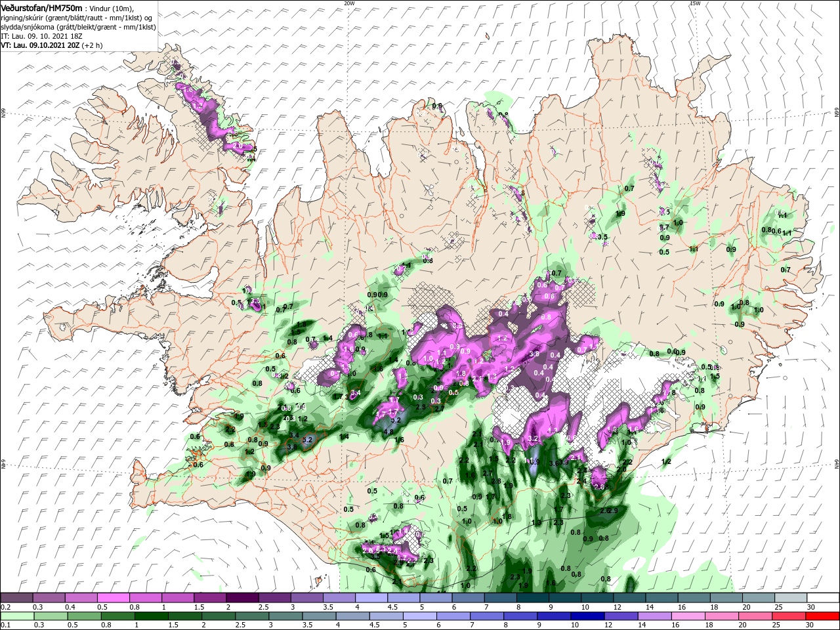This screenshot has height=630, width=840.
Task: Click the 'rigning/skúrir (grænt/blátt/rautt' legend line
Action: click(x=76, y=17)
